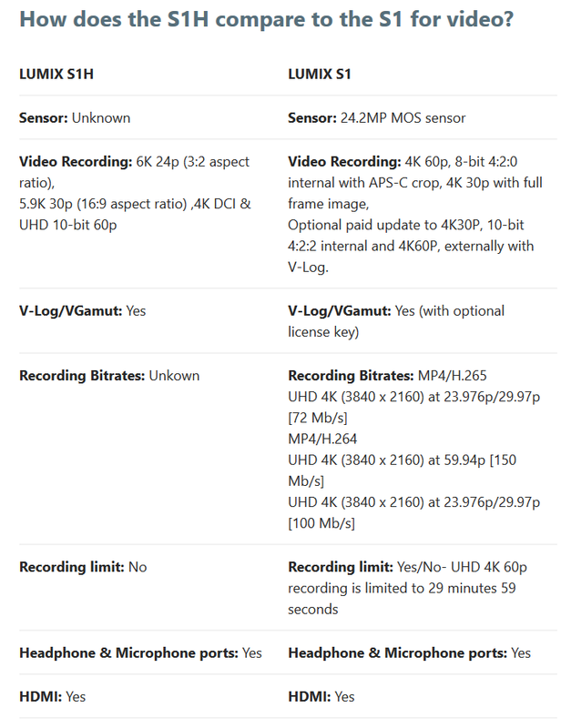Image resolution: width=561 pixels, height=728 pixels.
Task: Click the S1H Recording limit: No entry
Action: [83, 567]
